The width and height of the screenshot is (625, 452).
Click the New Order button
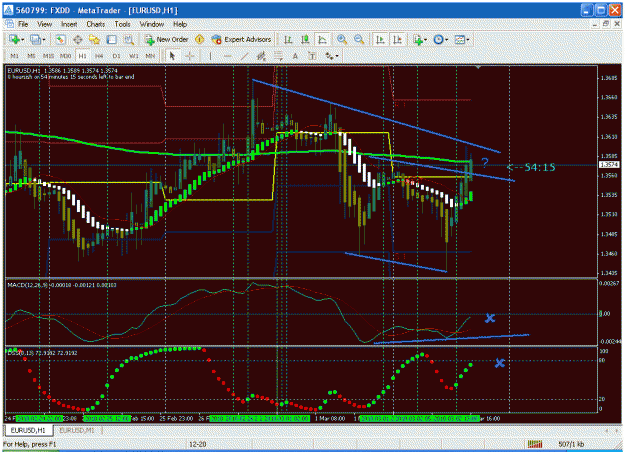(x=166, y=39)
